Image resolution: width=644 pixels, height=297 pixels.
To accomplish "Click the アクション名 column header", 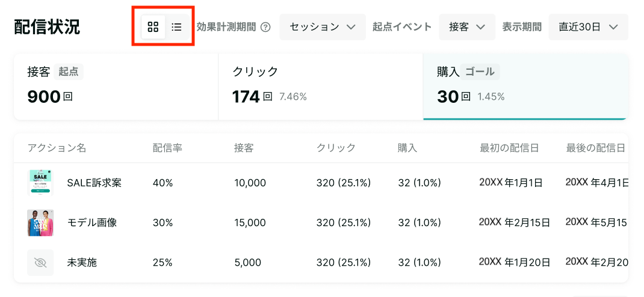I will [57, 148].
